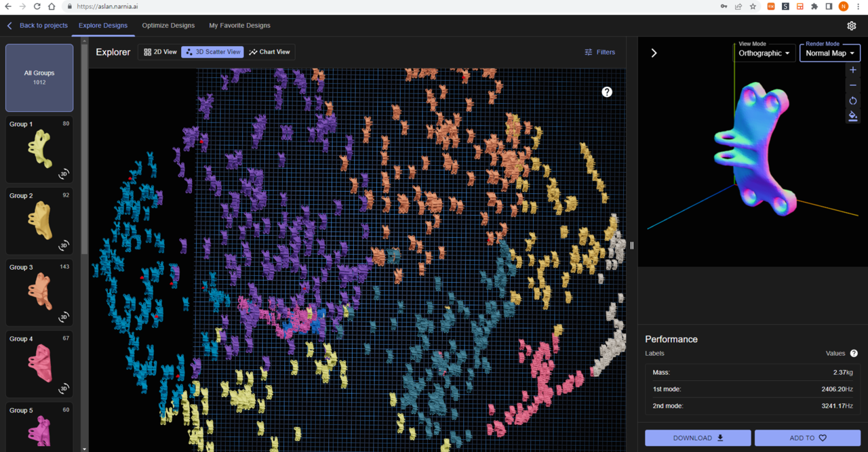Collapse the right panel with chevron arrow
Screen dimensions: 868x452
pos(654,53)
